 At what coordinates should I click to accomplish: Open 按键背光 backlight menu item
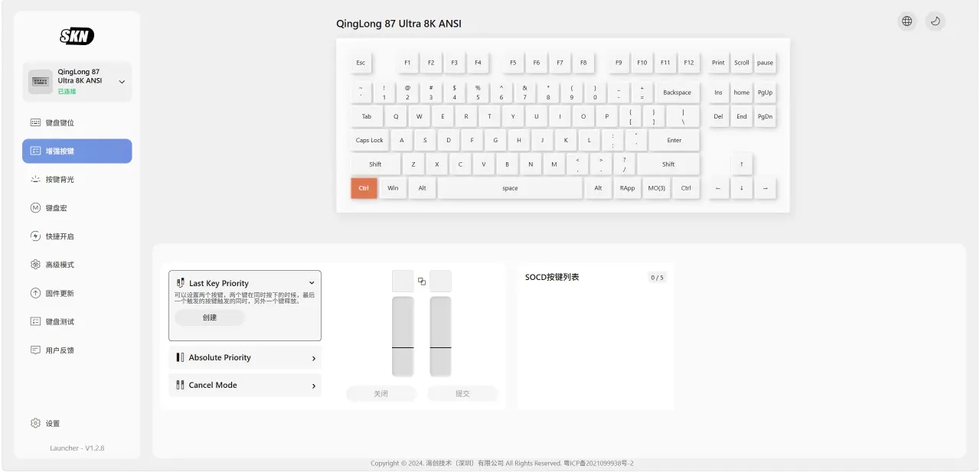(x=77, y=179)
